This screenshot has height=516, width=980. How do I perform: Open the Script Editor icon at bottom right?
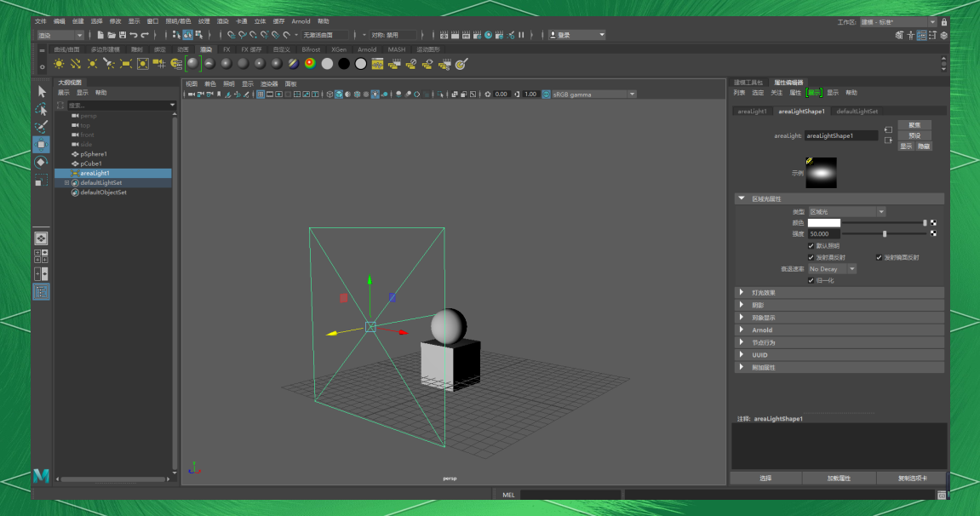tap(941, 495)
